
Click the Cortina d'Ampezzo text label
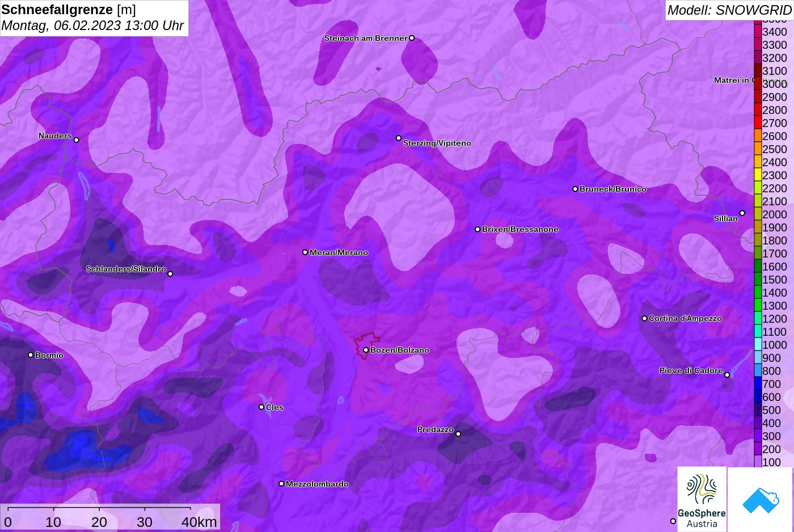coord(685,318)
